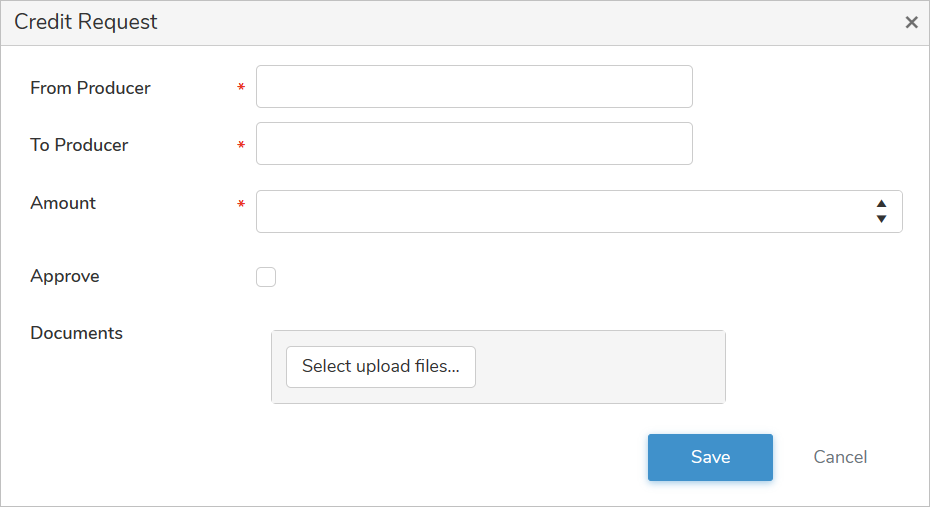Cancel the credit request form

pos(840,457)
